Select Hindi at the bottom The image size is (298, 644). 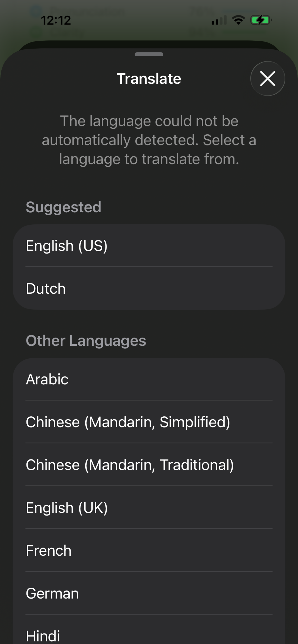tap(43, 635)
